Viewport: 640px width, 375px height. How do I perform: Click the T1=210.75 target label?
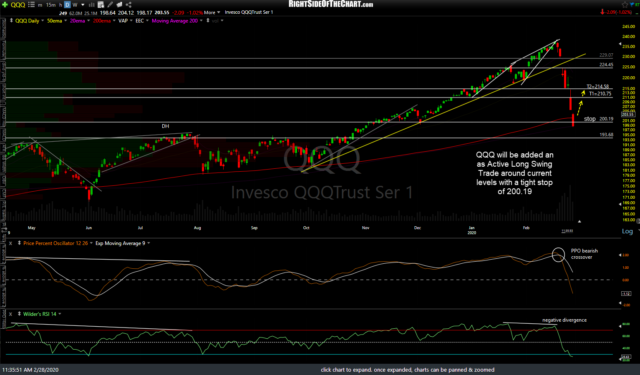click(600, 94)
